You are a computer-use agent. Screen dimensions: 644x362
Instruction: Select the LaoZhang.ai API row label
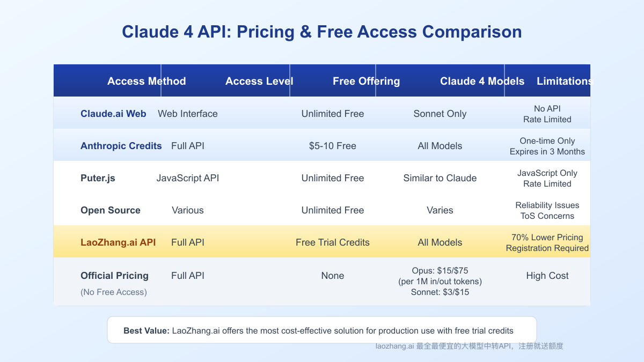118,242
